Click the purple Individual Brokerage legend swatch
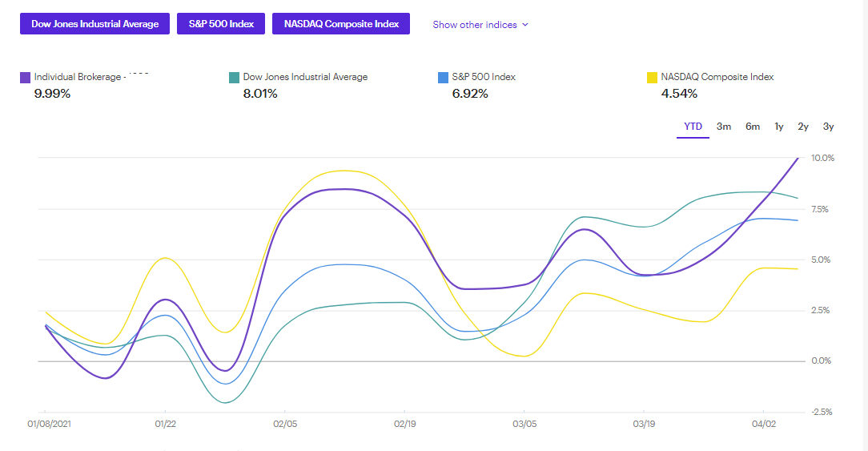Screen dimensions: 868x451 (x=25, y=78)
